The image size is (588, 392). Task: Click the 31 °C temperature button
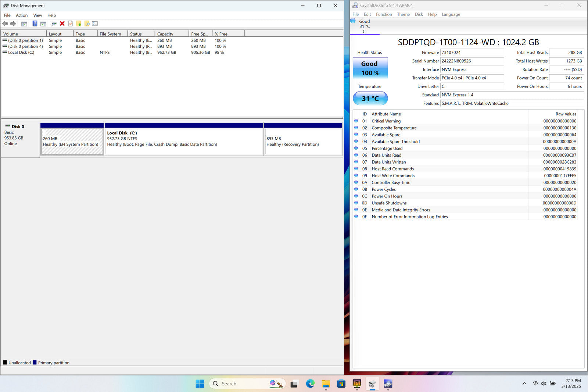tap(370, 98)
